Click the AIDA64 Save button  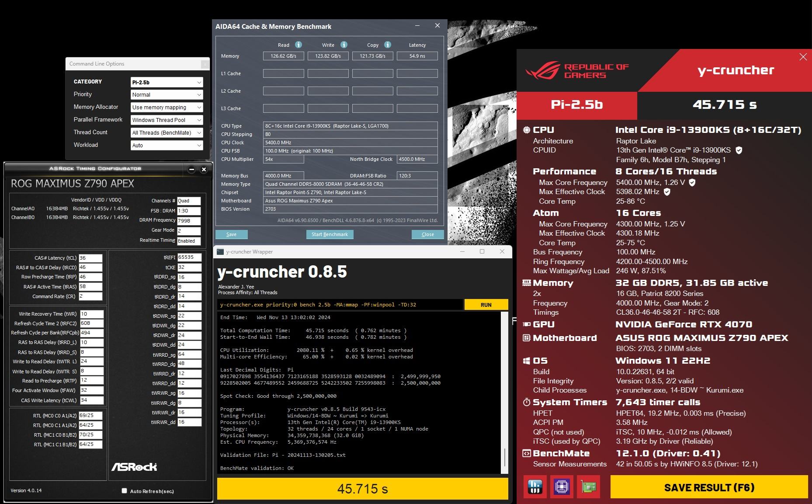click(232, 234)
